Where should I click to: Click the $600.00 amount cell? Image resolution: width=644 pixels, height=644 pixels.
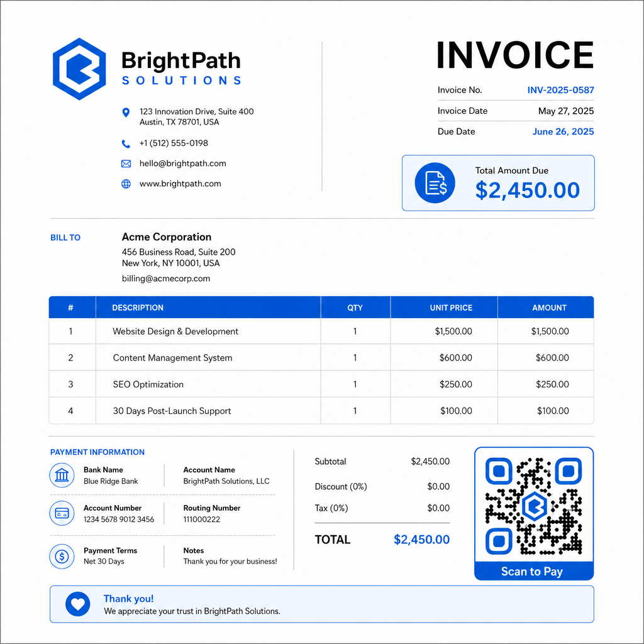click(x=552, y=358)
